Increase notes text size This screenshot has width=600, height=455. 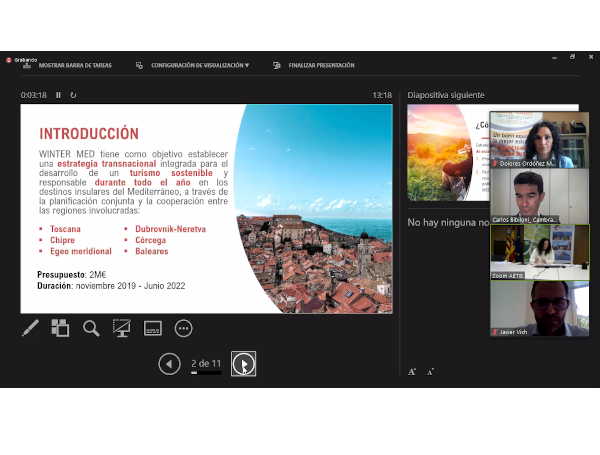tap(412, 372)
